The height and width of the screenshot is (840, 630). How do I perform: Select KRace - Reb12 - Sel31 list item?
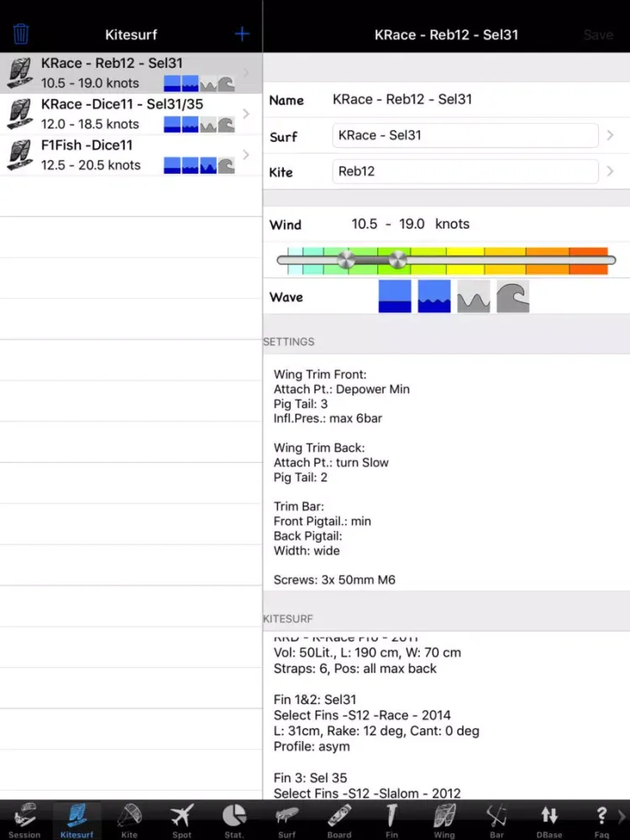pyautogui.click(x=131, y=73)
